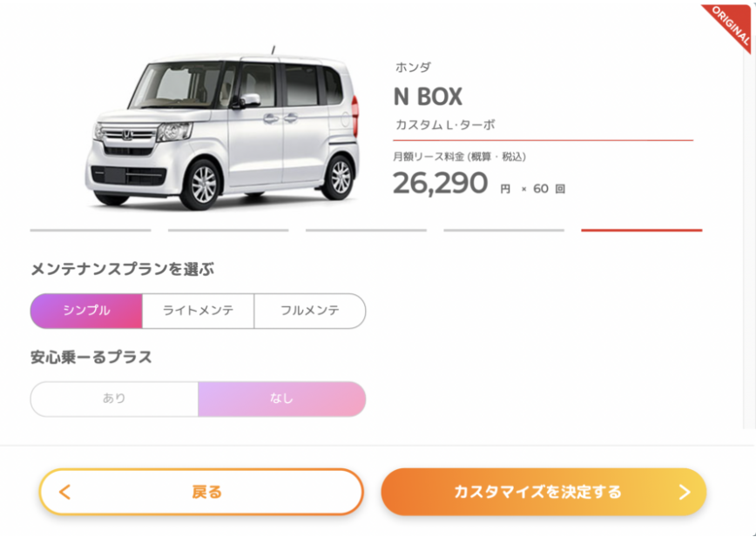This screenshot has height=537, width=756.
Task: Click the highlighted red final progress step
Action: click(x=642, y=231)
